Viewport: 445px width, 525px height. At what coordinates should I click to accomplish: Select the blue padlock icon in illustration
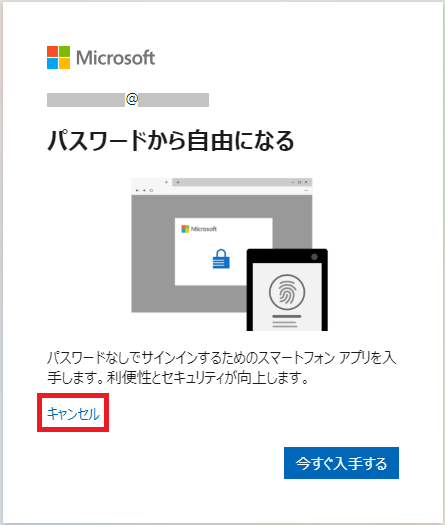coord(221,259)
